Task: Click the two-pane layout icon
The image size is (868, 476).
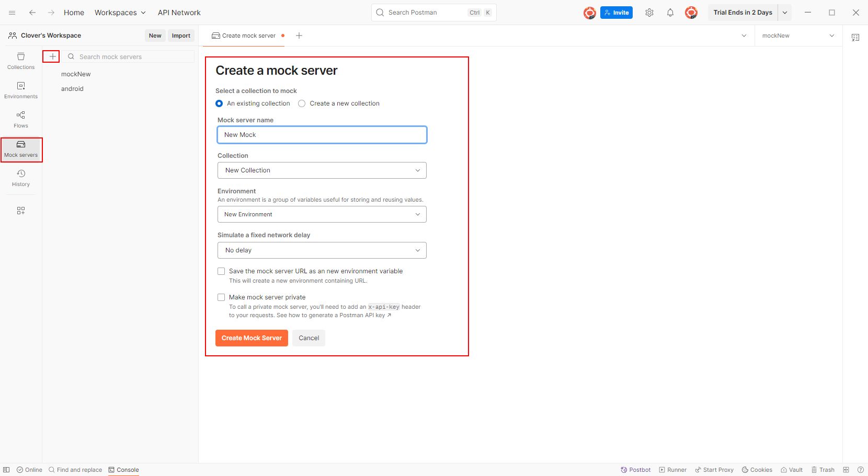Action: pyautogui.click(x=846, y=470)
